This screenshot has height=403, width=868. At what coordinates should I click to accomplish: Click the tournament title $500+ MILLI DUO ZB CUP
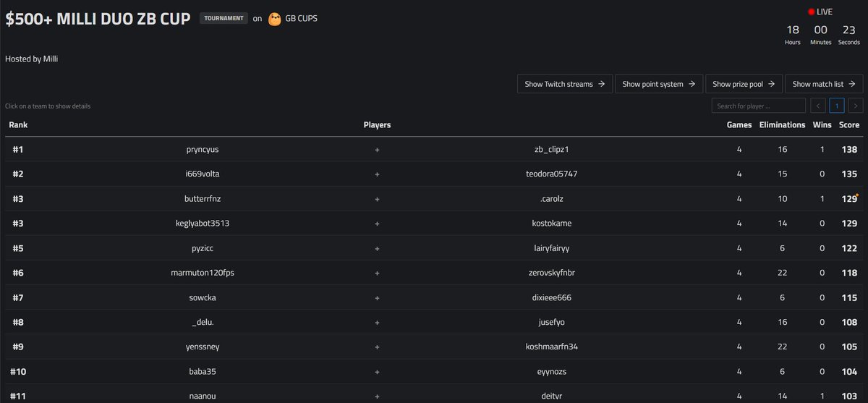(x=98, y=19)
